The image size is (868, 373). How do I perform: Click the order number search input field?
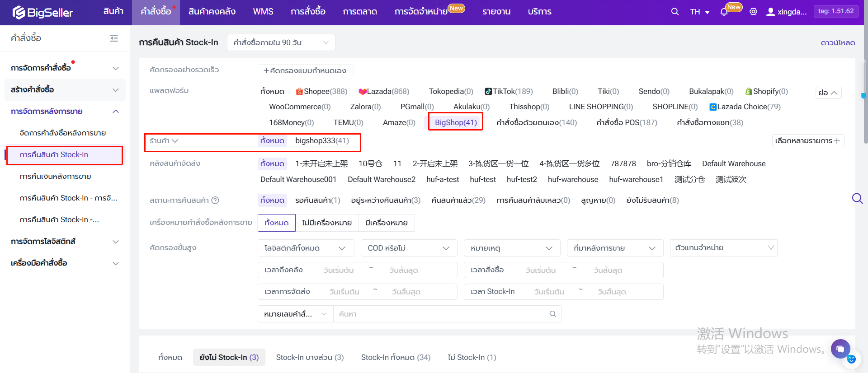pyautogui.click(x=441, y=314)
